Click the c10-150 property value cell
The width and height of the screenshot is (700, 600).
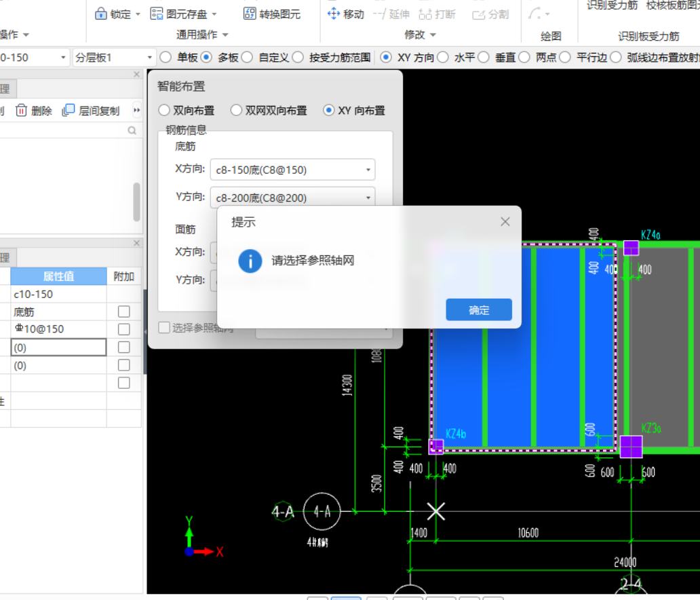click(x=58, y=294)
